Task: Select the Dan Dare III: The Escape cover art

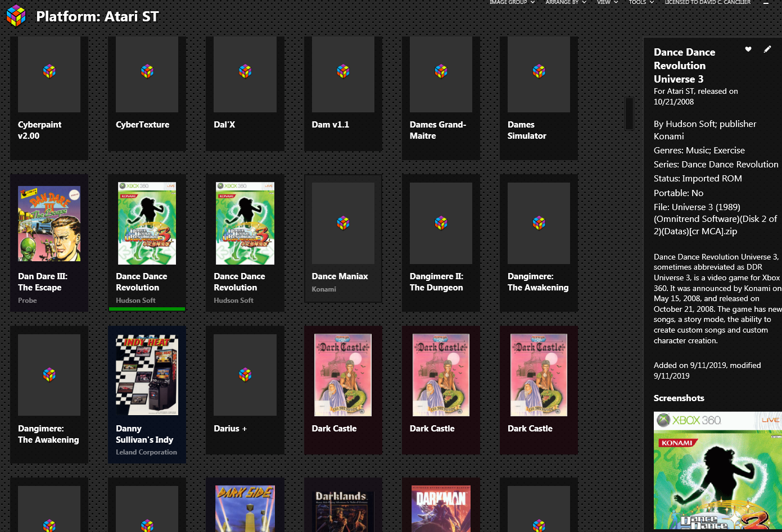Action: [x=49, y=224]
